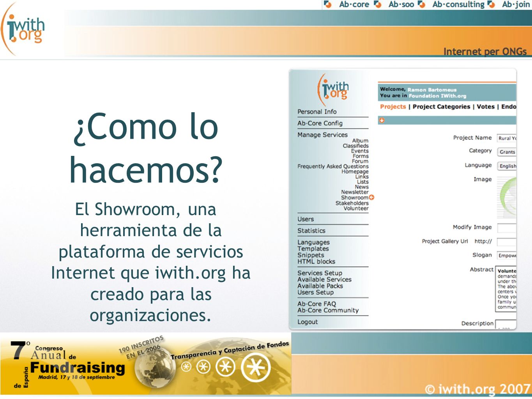Select the Votes tab
Viewport: 532px width, 399px height.
(x=486, y=106)
